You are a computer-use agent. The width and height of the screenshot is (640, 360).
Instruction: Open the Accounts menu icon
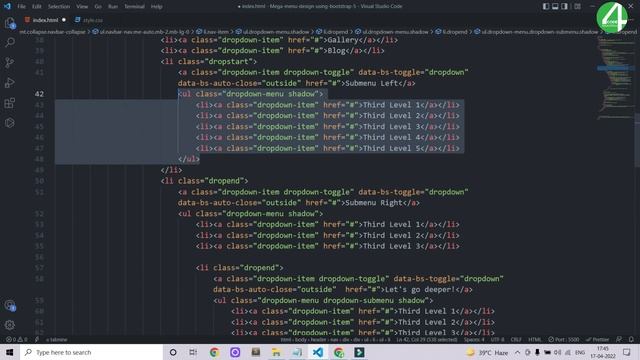click(10, 305)
